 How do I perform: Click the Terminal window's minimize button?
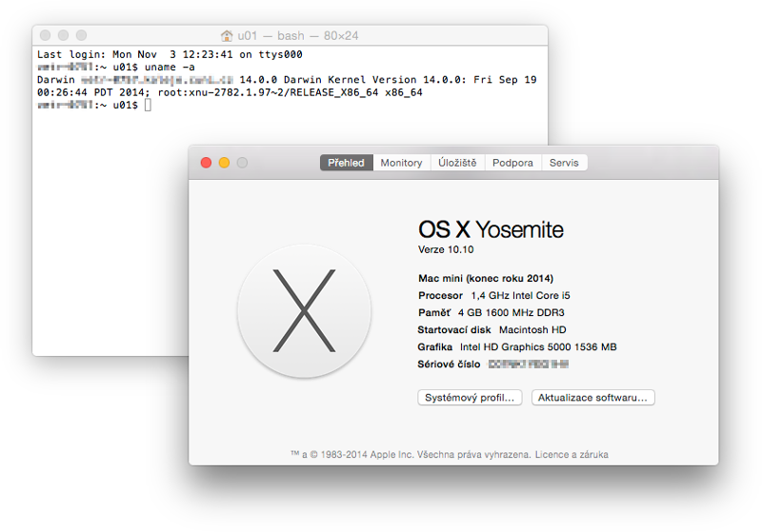(63, 35)
